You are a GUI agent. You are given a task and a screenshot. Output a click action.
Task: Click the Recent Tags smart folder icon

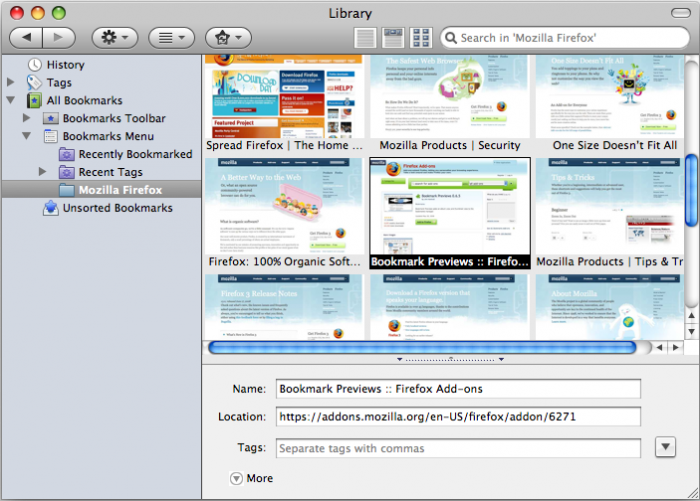tap(67, 172)
